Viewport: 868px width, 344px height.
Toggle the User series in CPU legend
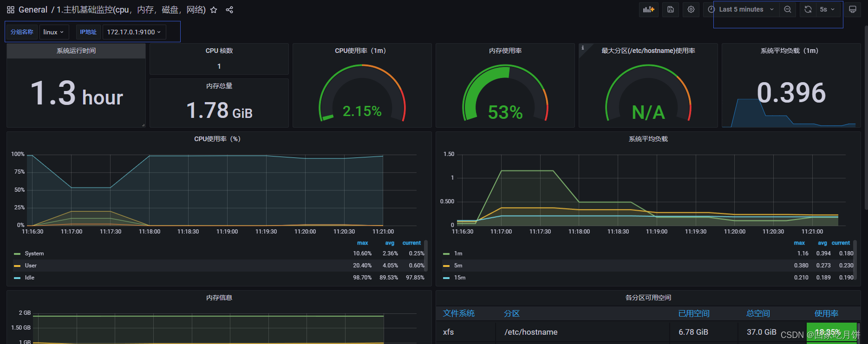31,266
